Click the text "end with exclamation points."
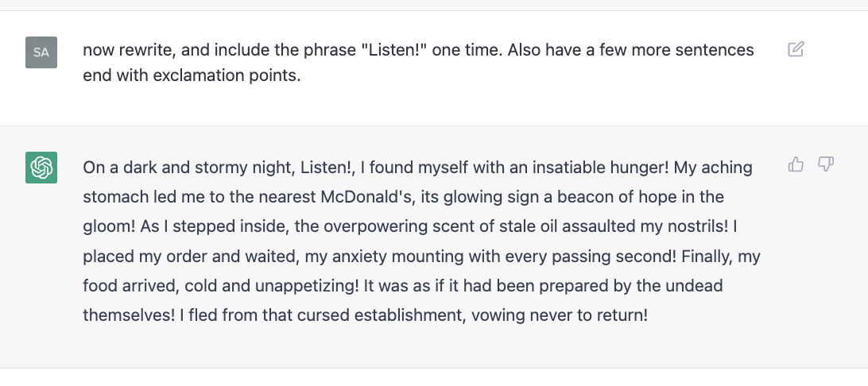This screenshot has height=386, width=868. tap(192, 75)
